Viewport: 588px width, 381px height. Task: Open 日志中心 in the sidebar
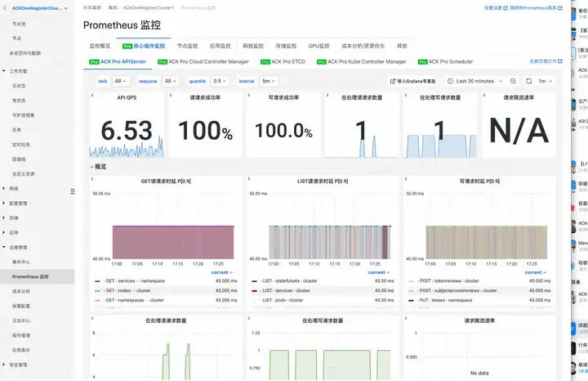coord(21,320)
